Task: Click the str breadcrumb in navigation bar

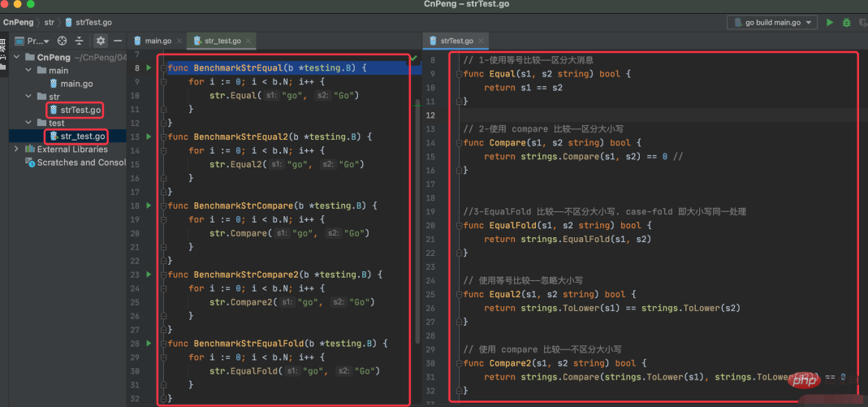Action: [49, 23]
